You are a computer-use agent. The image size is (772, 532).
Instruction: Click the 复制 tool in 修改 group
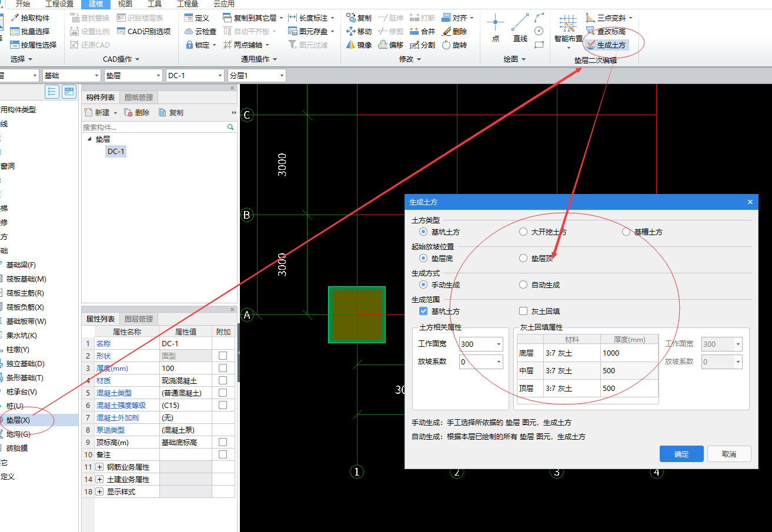click(359, 18)
